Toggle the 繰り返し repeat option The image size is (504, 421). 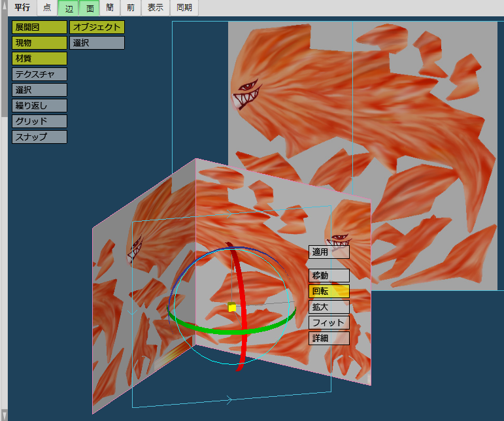click(39, 105)
